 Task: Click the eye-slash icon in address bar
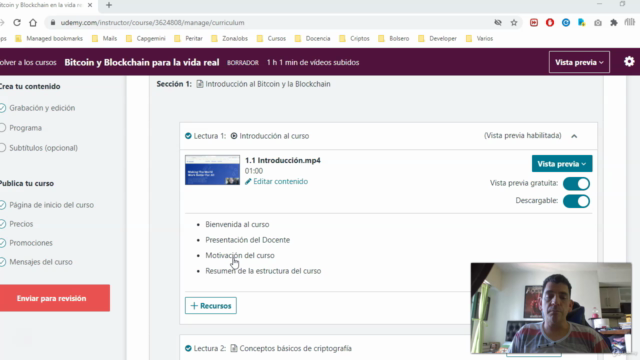click(x=498, y=23)
